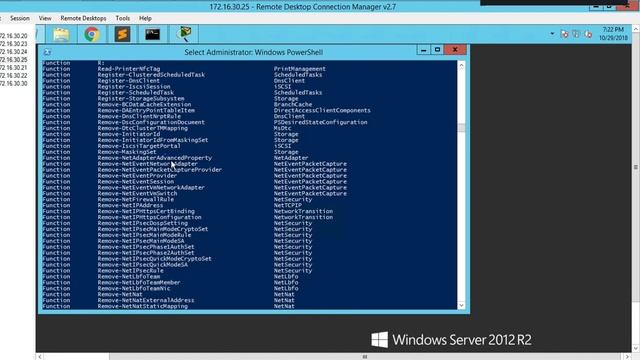Image resolution: width=640 pixels, height=360 pixels.
Task: Open the green tool icon on taskbar
Action: point(184,34)
